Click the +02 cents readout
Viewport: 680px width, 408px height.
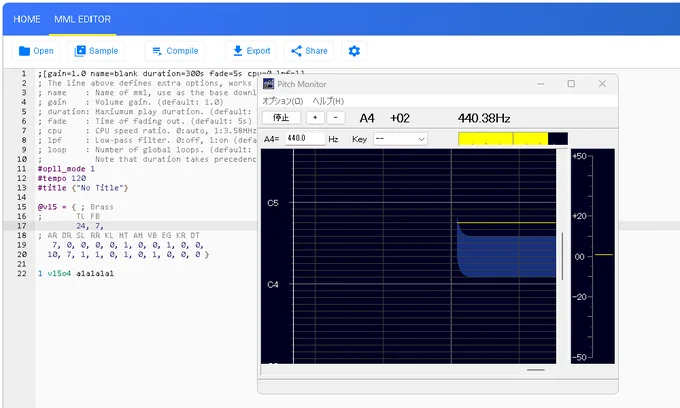click(x=400, y=118)
